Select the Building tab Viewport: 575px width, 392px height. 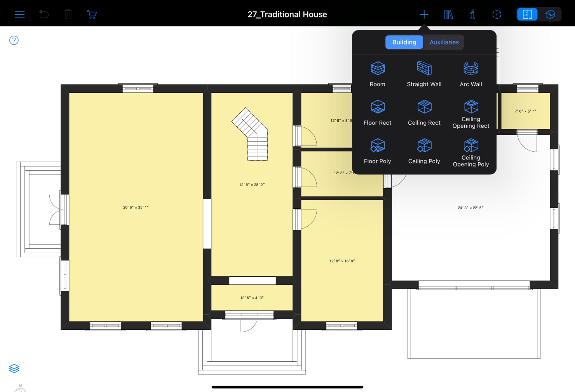pos(404,42)
